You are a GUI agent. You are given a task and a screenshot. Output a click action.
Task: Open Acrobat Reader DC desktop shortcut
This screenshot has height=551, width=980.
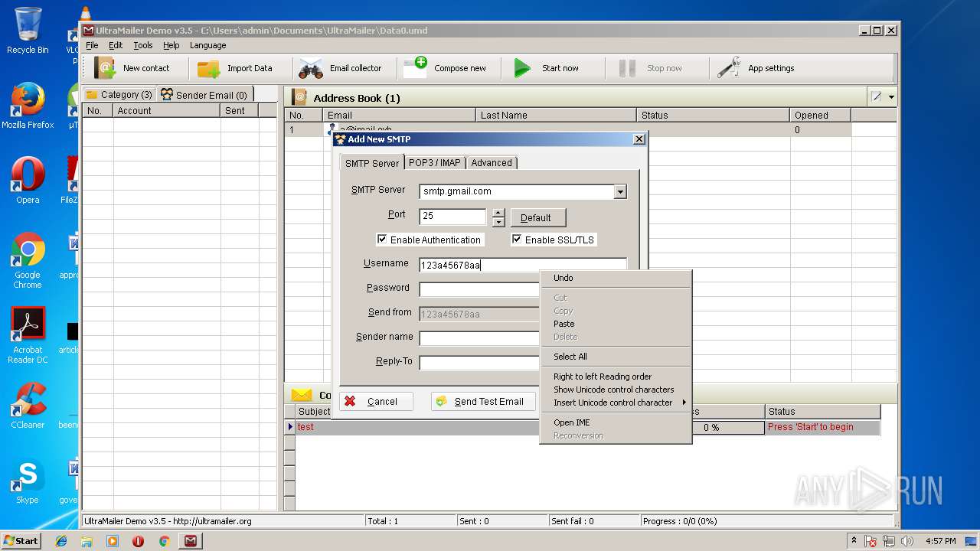tap(28, 335)
